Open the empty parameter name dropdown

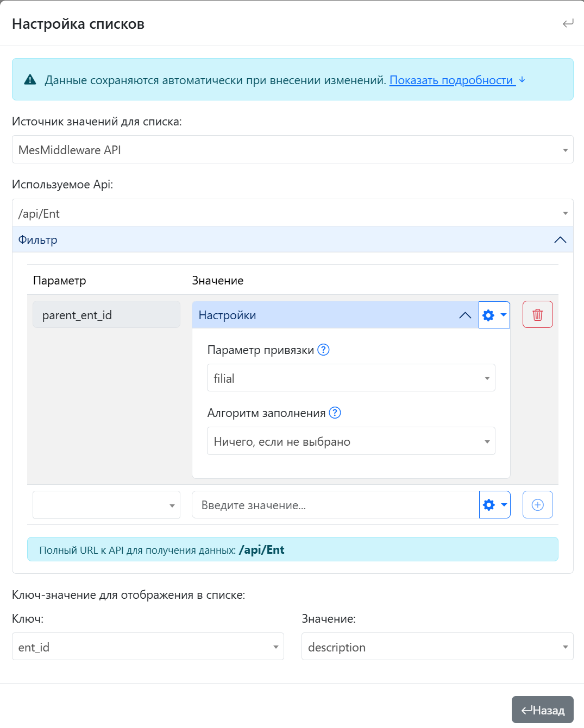click(x=106, y=505)
